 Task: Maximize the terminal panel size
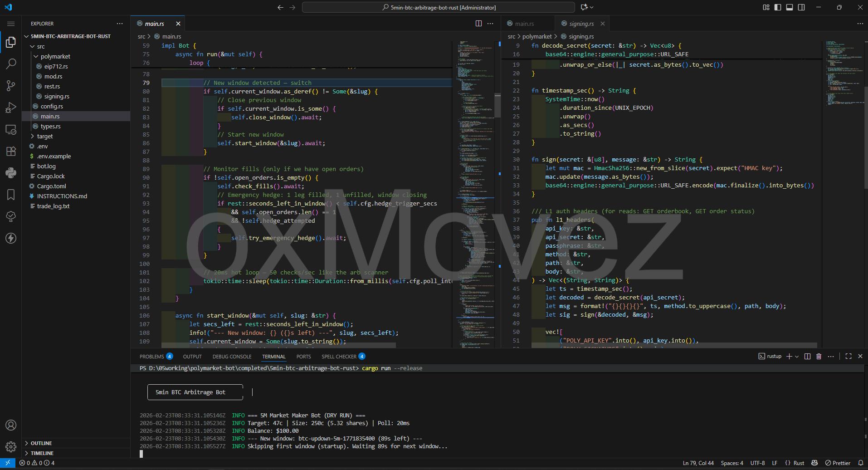[x=848, y=356]
